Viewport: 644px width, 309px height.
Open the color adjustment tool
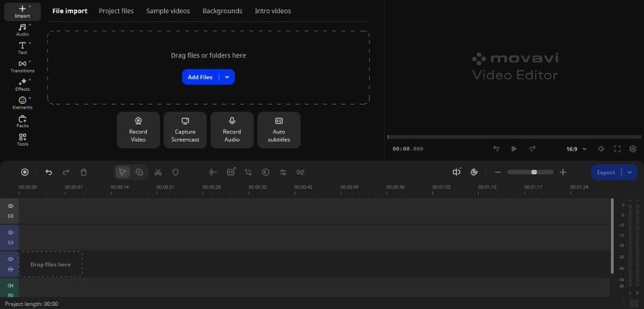pos(266,172)
